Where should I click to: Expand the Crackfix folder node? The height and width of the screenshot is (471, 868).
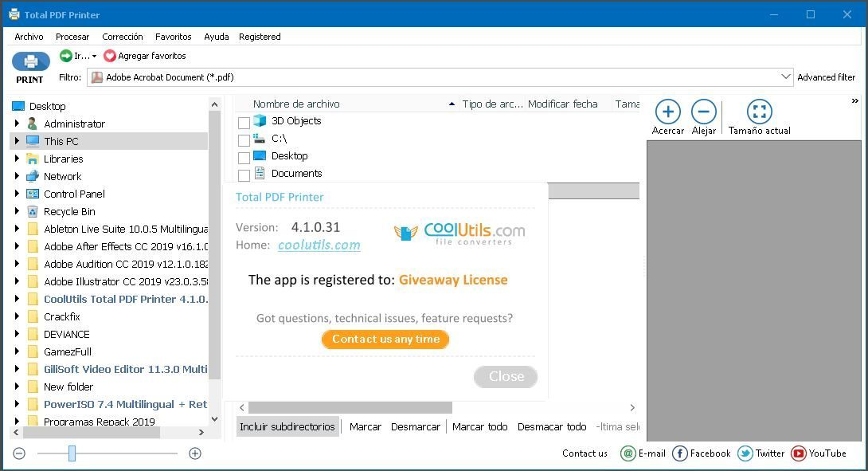pos(17,316)
